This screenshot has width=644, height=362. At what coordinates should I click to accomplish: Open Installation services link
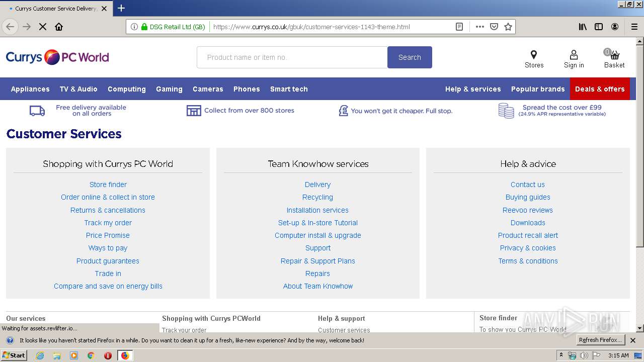(317, 210)
